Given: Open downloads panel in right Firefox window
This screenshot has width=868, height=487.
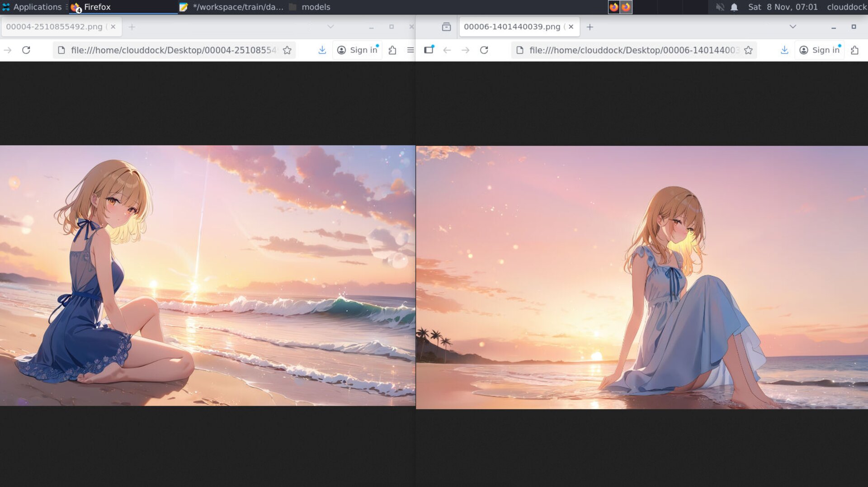Looking at the screenshot, I should [784, 50].
